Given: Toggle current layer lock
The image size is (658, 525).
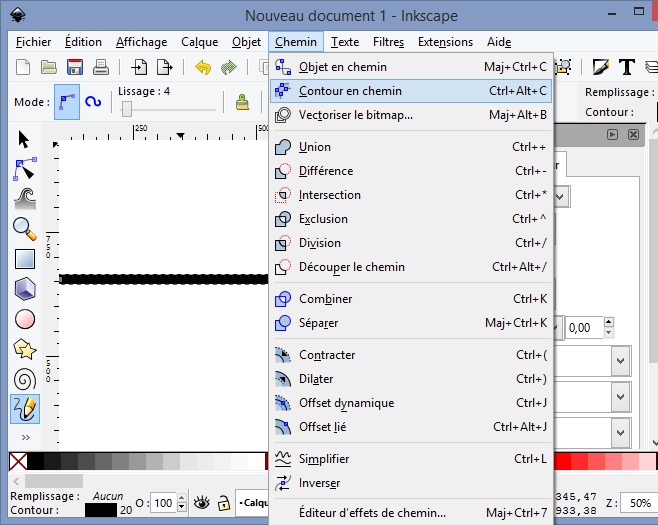Looking at the screenshot, I should tap(224, 502).
